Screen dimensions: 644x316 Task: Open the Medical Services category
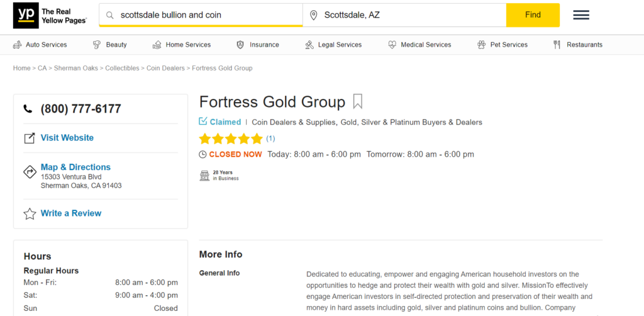[426, 45]
